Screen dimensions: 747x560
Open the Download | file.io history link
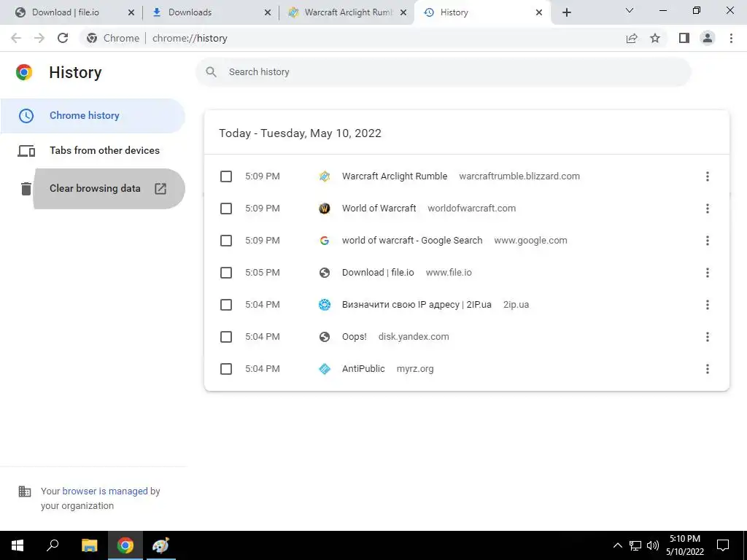378,273
